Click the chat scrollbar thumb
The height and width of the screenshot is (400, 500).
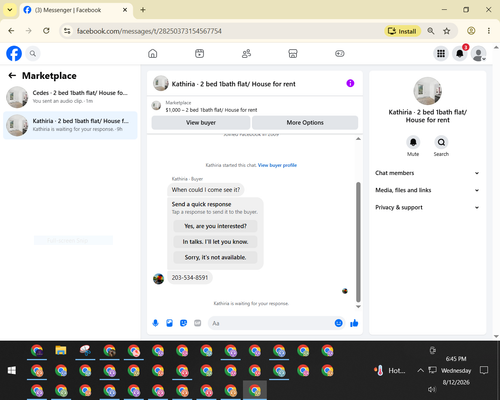[x=358, y=242]
